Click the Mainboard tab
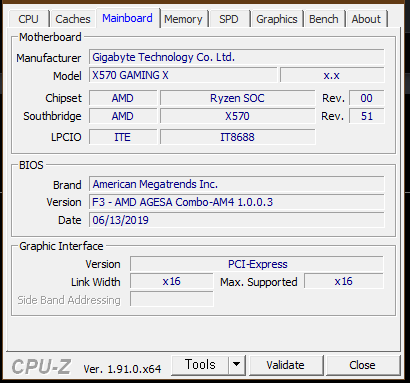Screen dimensions: 410x383 point(127,18)
